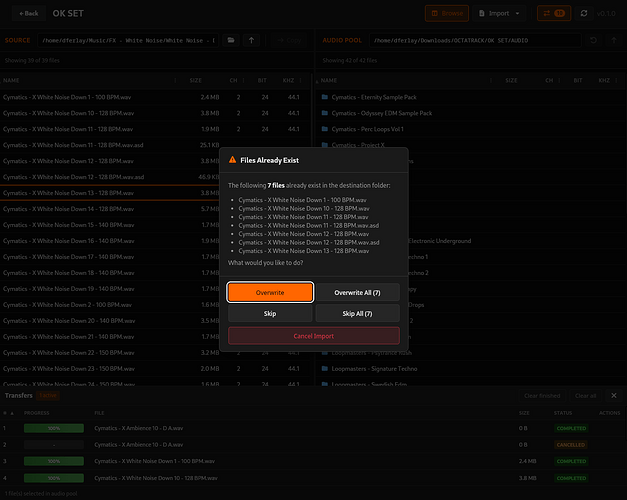Edit the source path input field
627x500 pixels.
coord(128,40)
